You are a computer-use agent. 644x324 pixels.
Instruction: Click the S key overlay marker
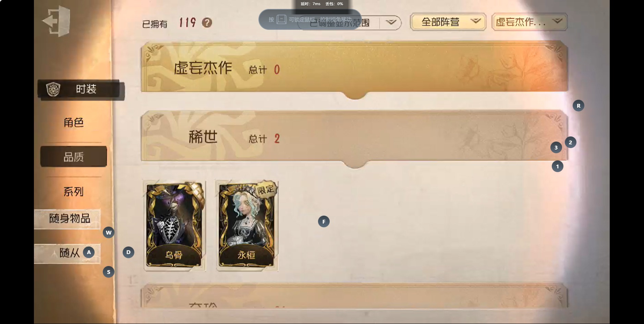pos(109,272)
